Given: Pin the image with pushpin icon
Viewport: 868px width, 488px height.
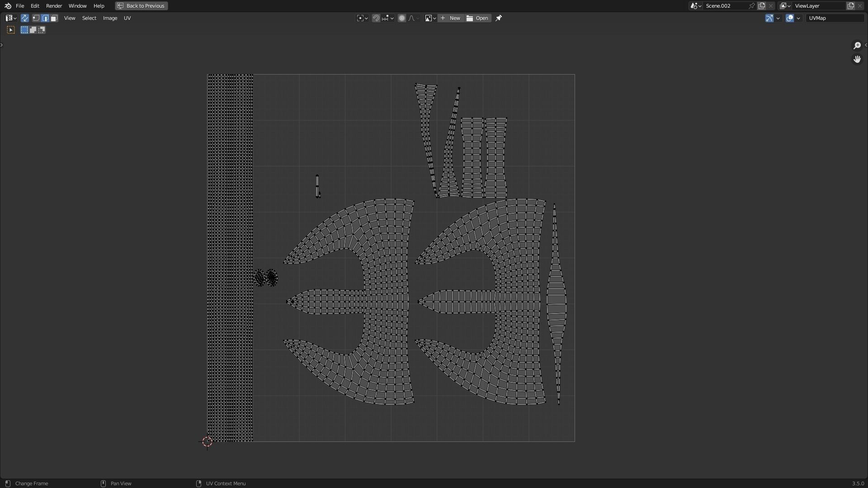Looking at the screenshot, I should coord(499,18).
